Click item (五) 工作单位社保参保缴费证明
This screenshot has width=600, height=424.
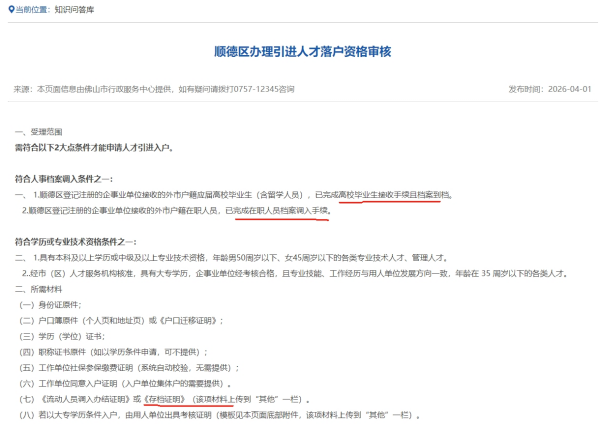point(129,368)
